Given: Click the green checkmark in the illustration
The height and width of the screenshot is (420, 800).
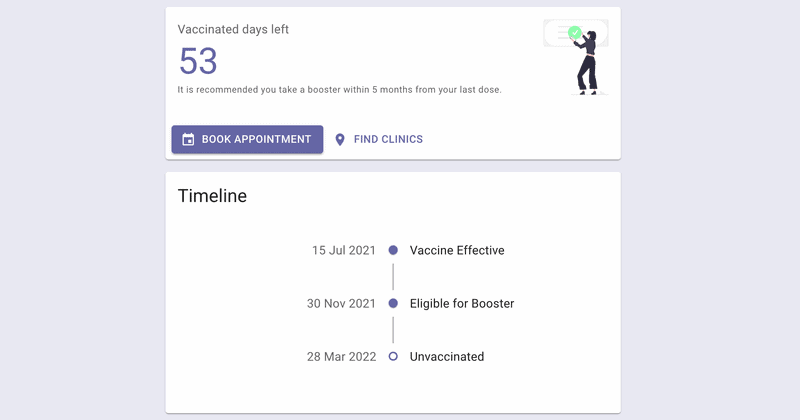Looking at the screenshot, I should coord(574,33).
